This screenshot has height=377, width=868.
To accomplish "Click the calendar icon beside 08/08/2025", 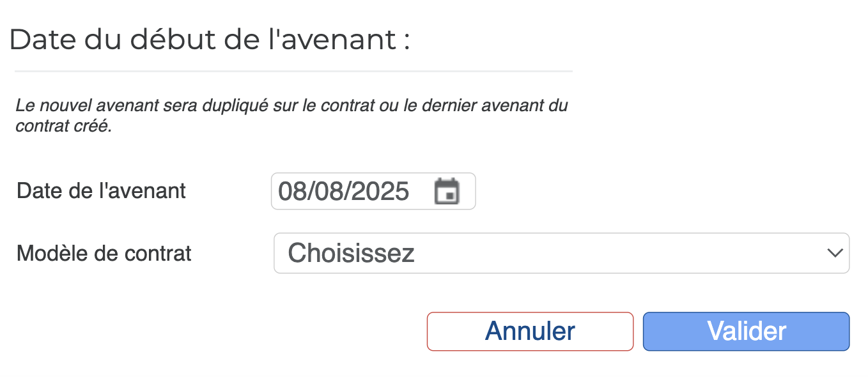I will 447,191.
